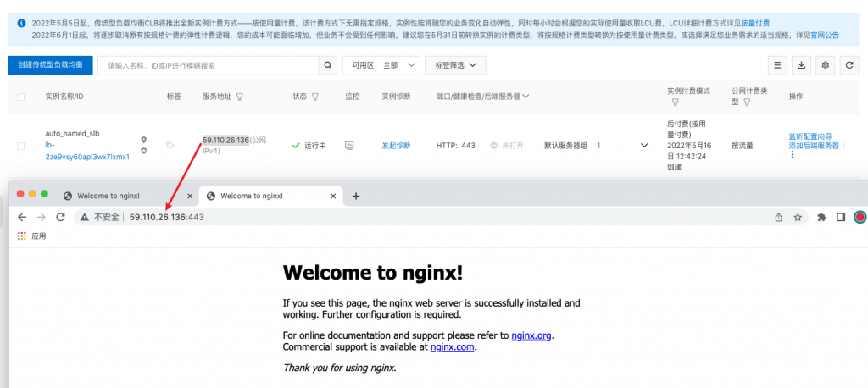Image resolution: width=868 pixels, height=388 pixels.
Task: Open the more actions vertical dots
Action: coord(793,155)
